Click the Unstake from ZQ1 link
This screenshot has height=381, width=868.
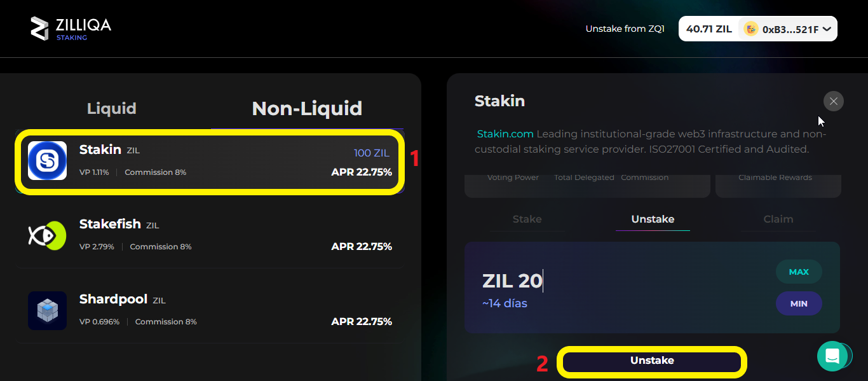point(625,28)
